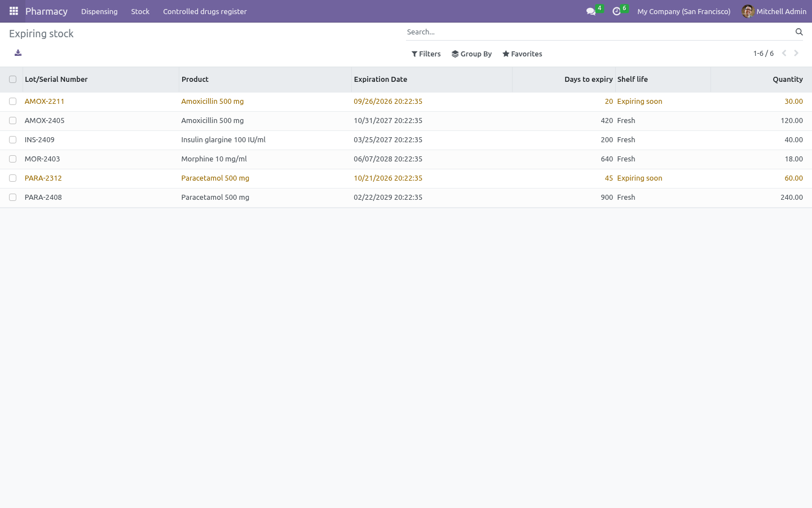Select the AMOX-2211 row checkbox

pyautogui.click(x=12, y=102)
